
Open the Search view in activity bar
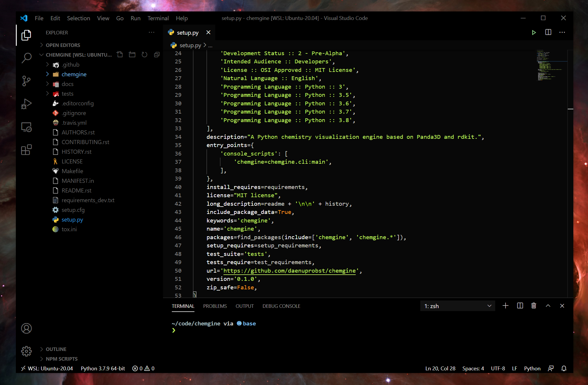click(26, 58)
